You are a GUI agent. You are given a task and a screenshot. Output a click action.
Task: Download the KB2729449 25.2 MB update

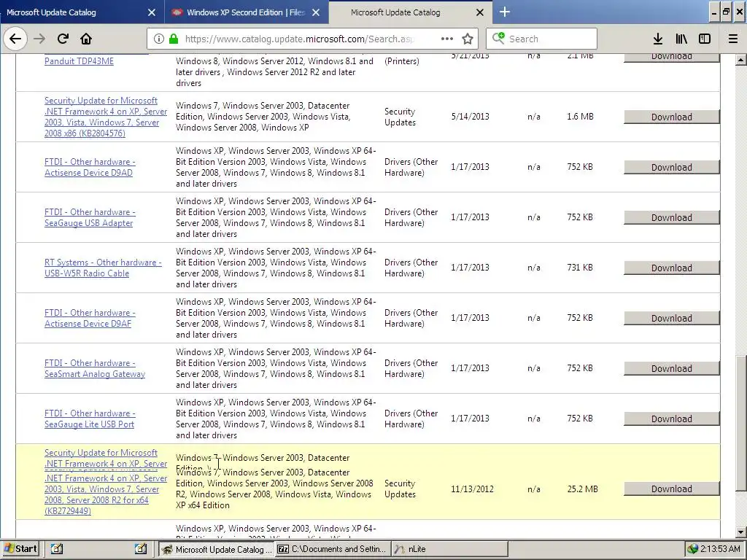[x=672, y=489]
